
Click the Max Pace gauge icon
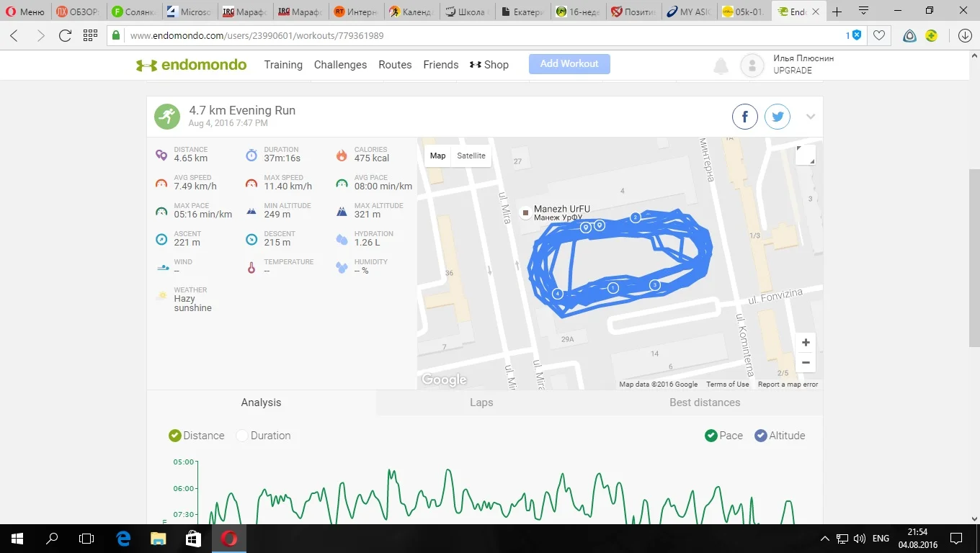tap(161, 211)
